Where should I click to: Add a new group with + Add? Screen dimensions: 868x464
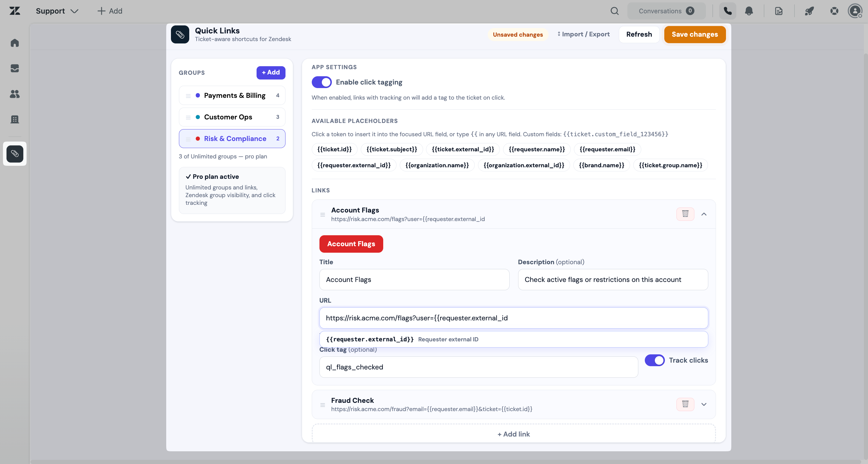point(270,72)
